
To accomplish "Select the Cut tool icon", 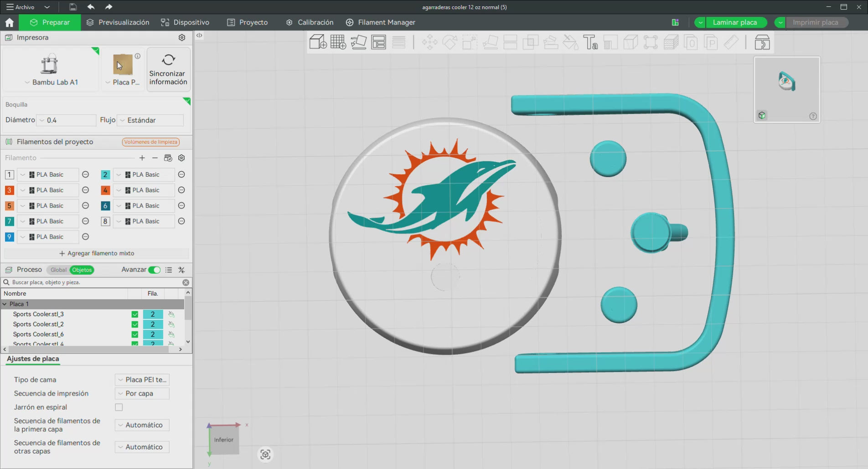I will click(x=510, y=42).
